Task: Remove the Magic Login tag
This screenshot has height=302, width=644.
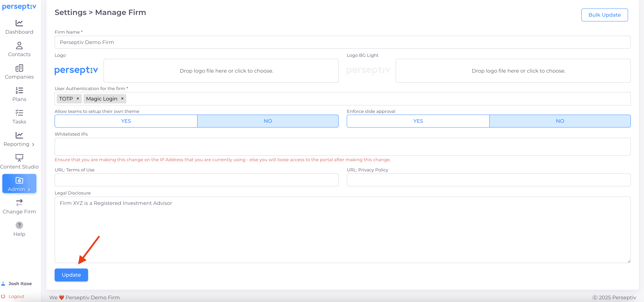Action: 122,99
